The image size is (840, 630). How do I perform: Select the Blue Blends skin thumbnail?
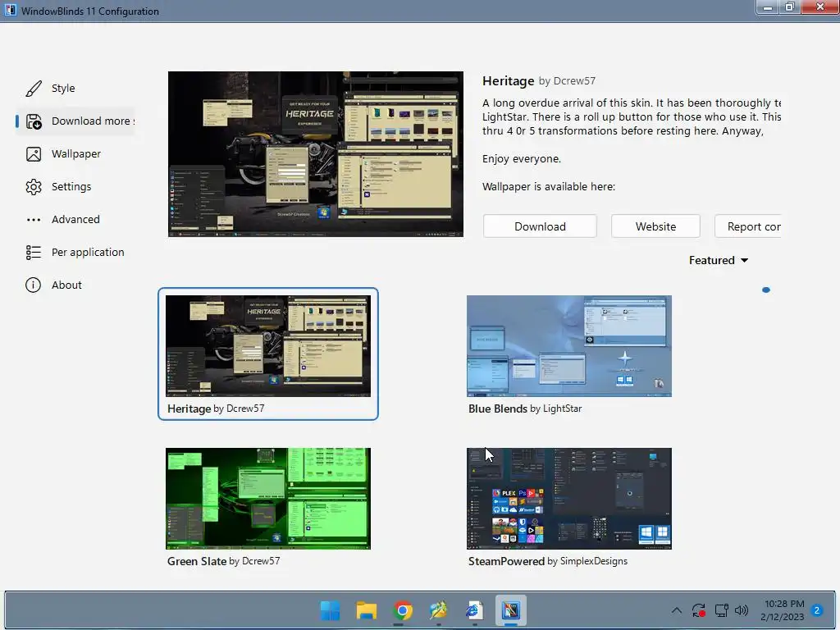pyautogui.click(x=569, y=346)
